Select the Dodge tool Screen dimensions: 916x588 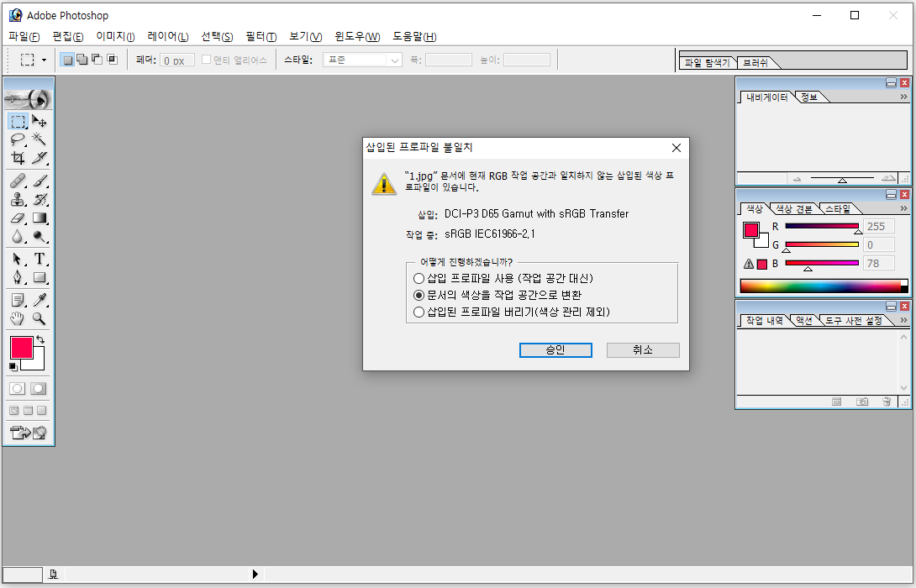(39, 237)
